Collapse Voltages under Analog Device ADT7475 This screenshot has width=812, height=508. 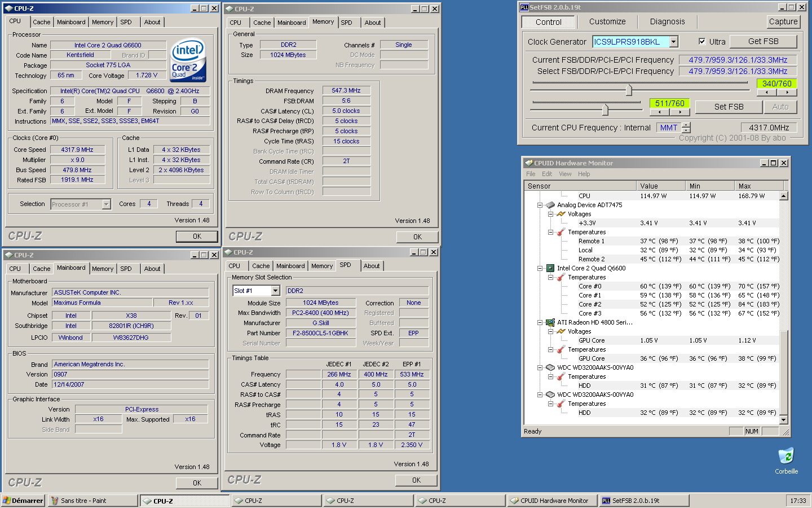(x=550, y=214)
